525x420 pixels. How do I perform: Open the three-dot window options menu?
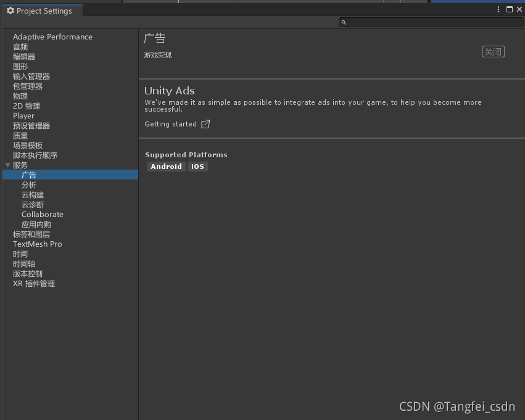(498, 9)
